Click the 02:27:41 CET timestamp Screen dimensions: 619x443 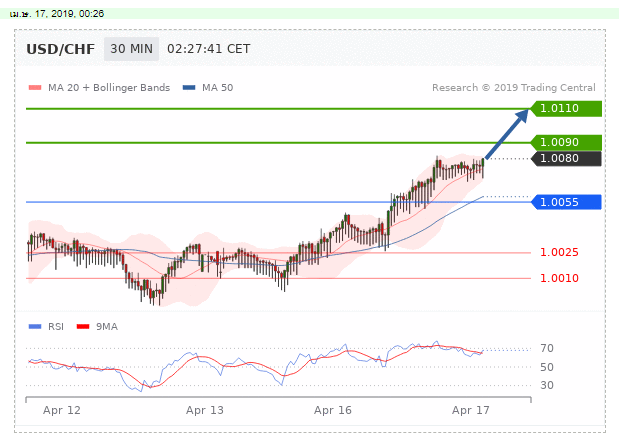tap(208, 49)
